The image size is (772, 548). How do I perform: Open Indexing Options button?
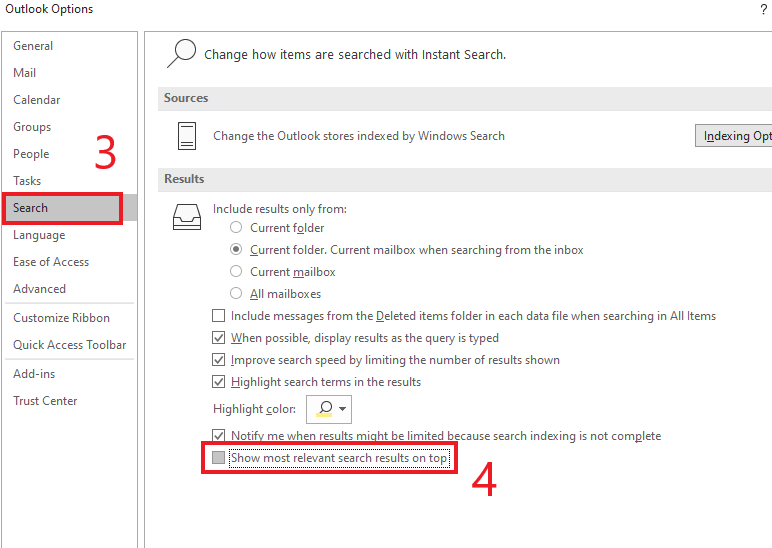pyautogui.click(x=734, y=136)
